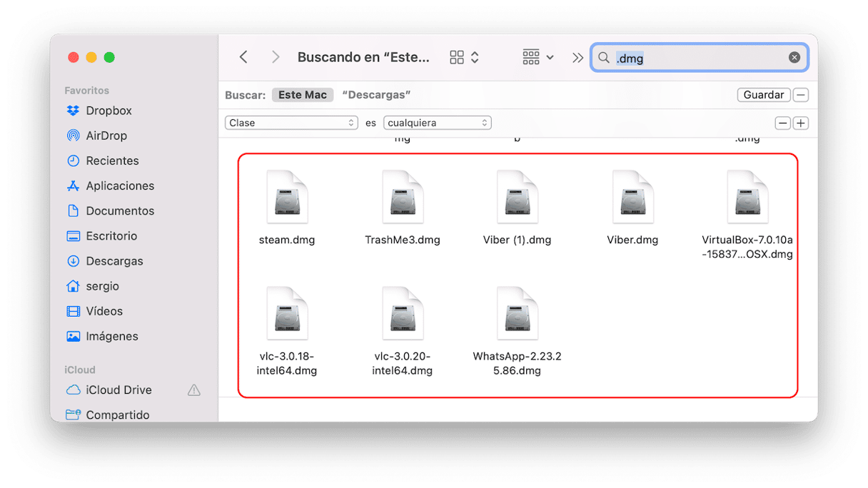Open the Clase criteria dropdown
Screen dimensions: 868x488
pos(291,123)
